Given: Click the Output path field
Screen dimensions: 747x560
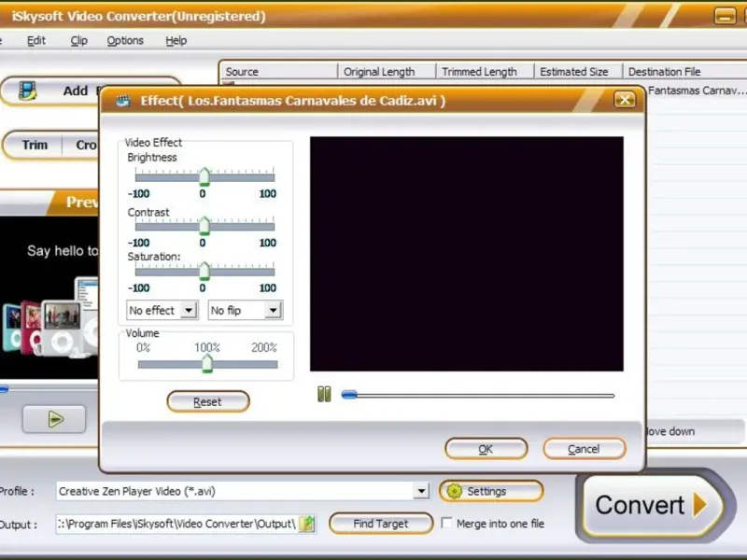Looking at the screenshot, I should pyautogui.click(x=176, y=524).
